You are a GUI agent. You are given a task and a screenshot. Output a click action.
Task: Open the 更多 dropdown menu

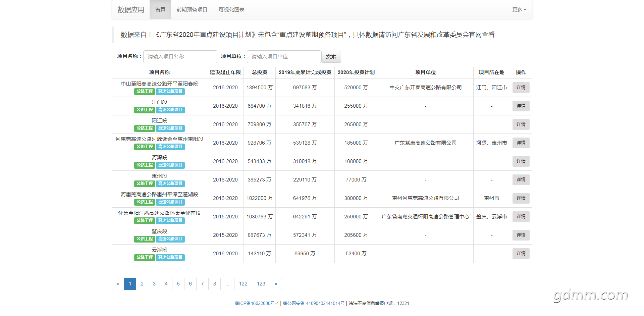click(519, 10)
